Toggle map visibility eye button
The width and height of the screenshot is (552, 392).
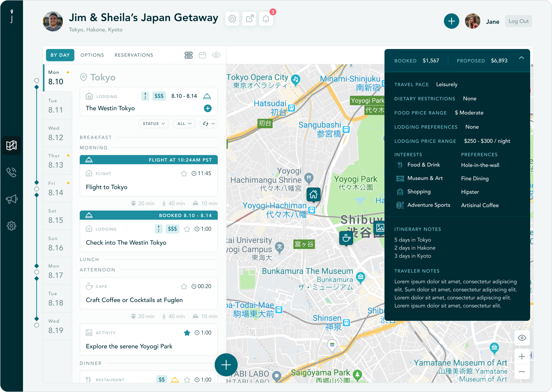tap(522, 338)
